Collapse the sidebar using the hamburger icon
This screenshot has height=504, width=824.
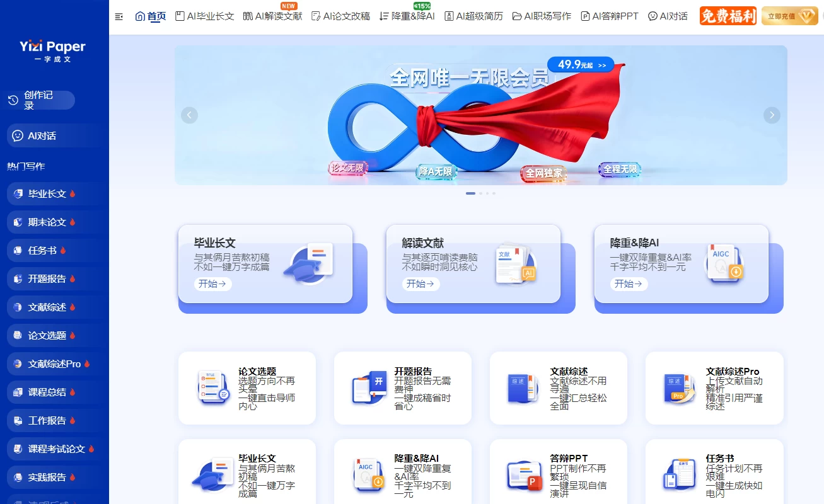(119, 16)
